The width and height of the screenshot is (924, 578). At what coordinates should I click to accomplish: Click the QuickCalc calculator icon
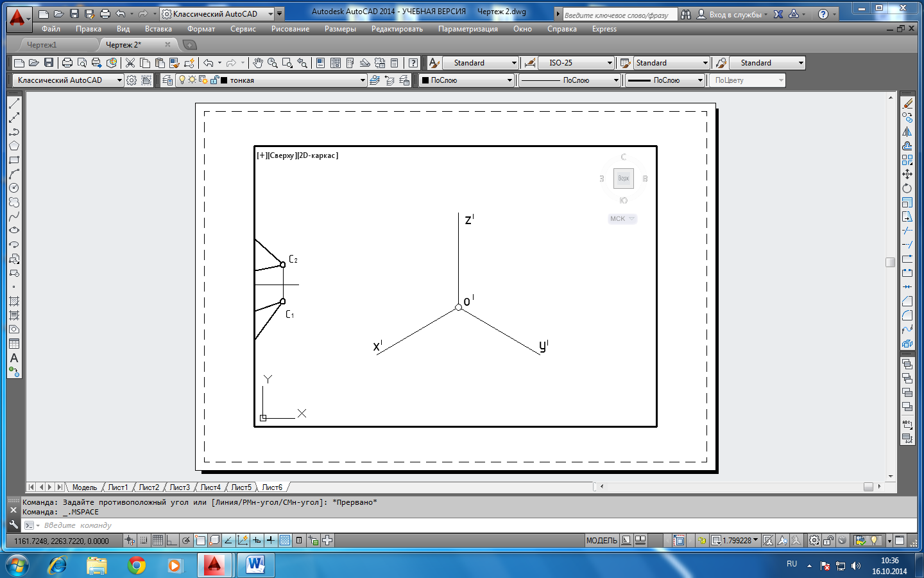click(395, 63)
